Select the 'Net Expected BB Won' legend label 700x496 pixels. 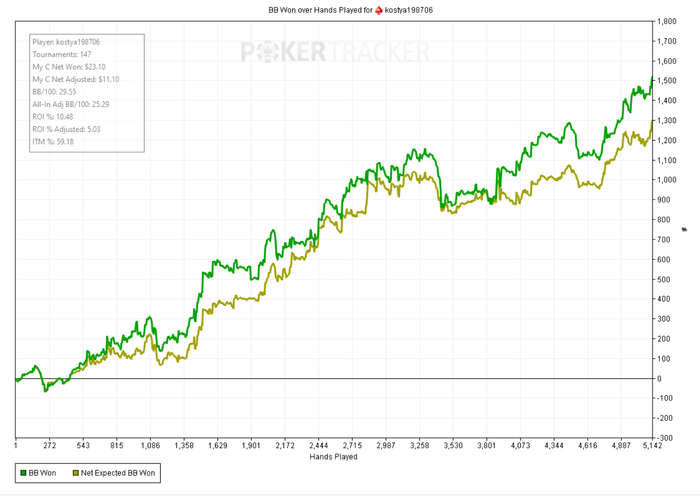tap(118, 473)
